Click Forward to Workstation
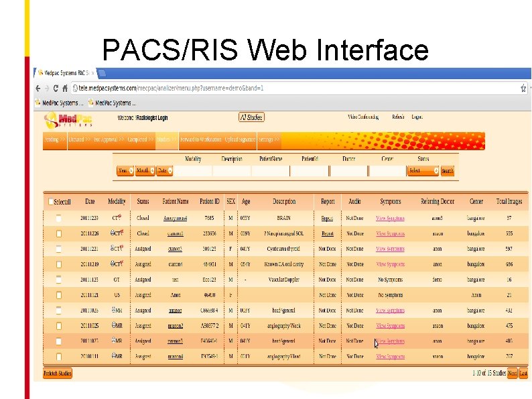 (x=201, y=139)
